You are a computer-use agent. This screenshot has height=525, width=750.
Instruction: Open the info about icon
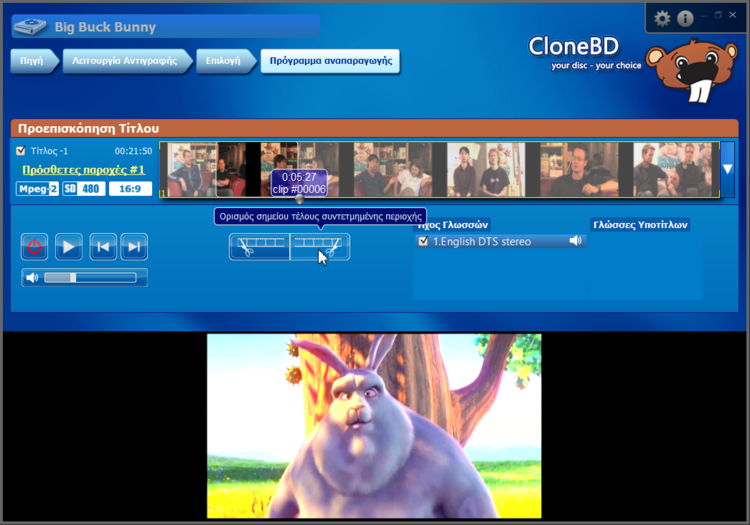point(685,19)
